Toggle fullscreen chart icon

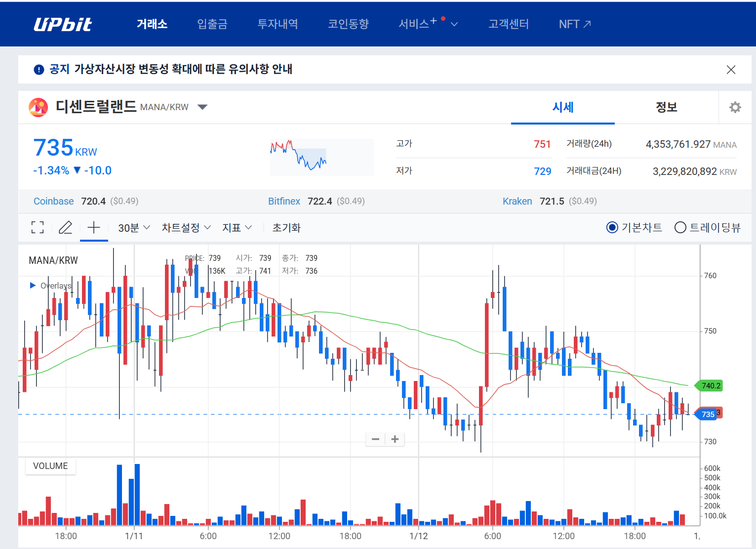(x=38, y=227)
